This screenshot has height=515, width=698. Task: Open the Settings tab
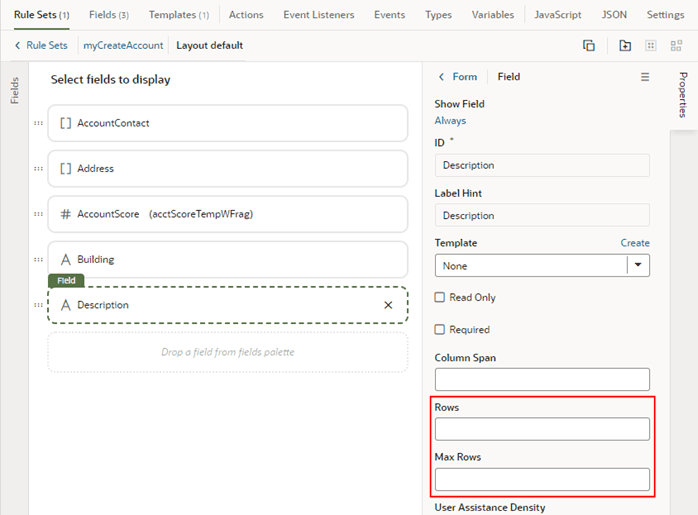666,15
